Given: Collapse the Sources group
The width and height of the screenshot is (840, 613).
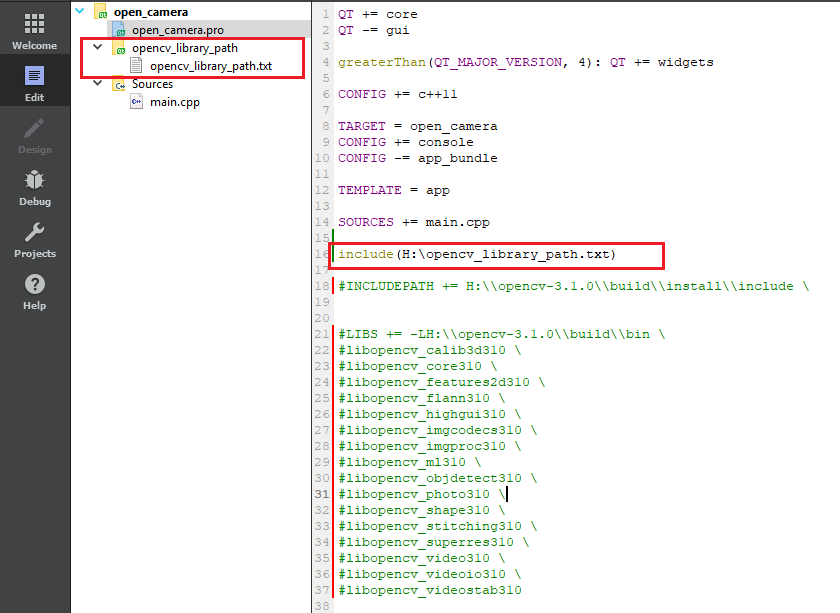Looking at the screenshot, I should (96, 84).
